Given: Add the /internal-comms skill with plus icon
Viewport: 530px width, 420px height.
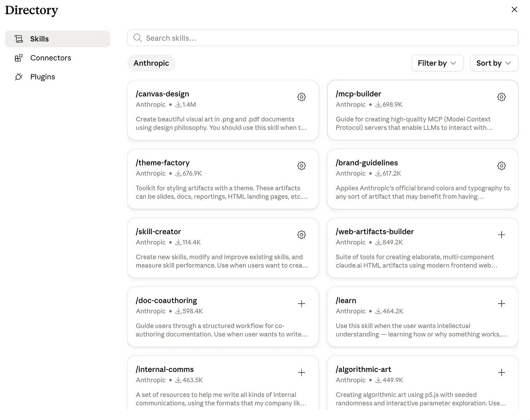Looking at the screenshot, I should pyautogui.click(x=301, y=372).
